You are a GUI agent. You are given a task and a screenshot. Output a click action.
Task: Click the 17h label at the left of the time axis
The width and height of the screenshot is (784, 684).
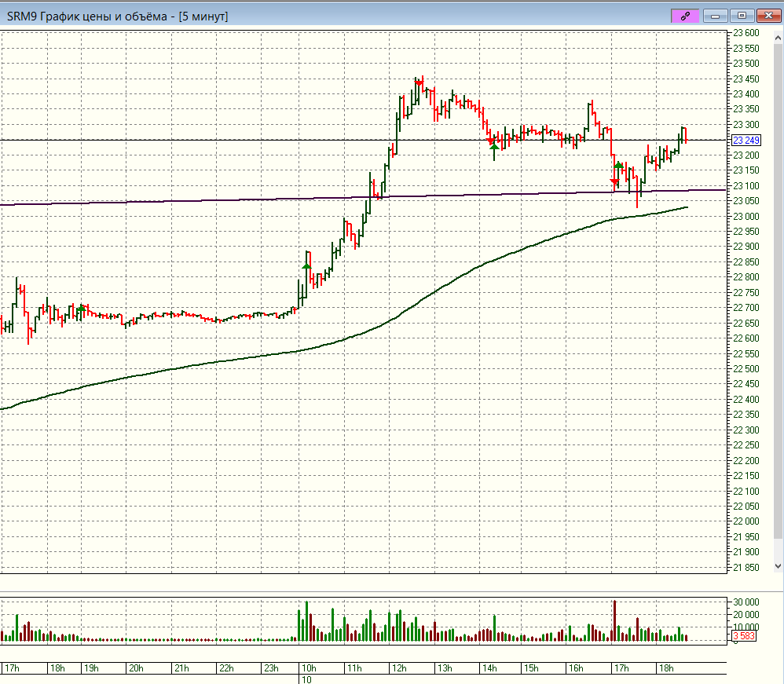point(12,668)
